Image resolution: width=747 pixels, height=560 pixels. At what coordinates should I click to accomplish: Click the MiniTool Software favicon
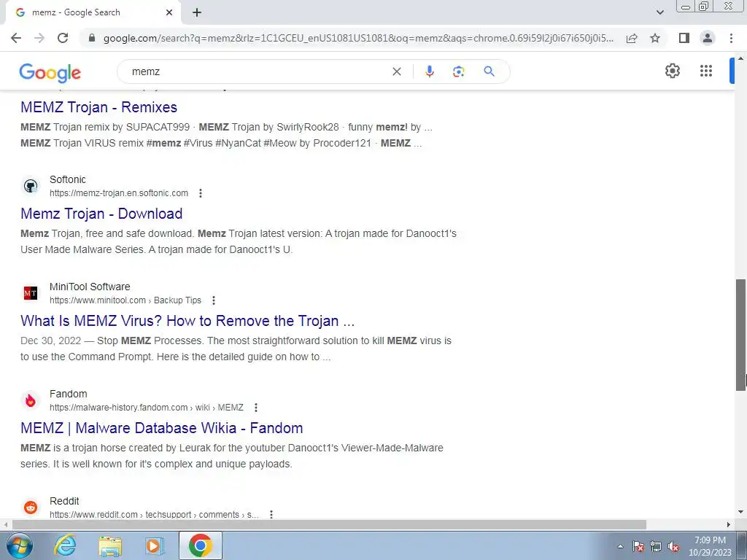[x=31, y=293]
